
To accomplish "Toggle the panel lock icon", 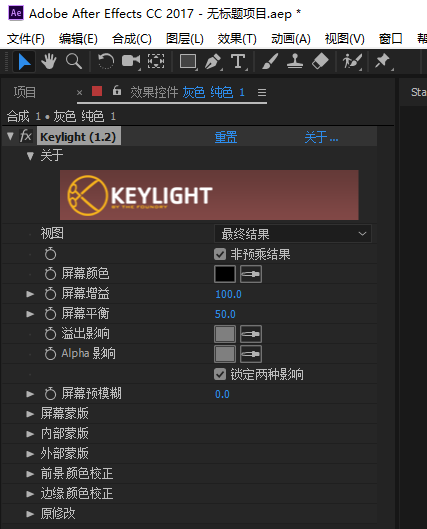I will pos(117,90).
